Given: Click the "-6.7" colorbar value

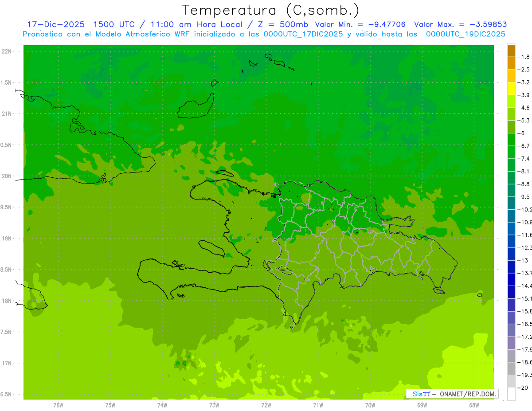Looking at the screenshot, I should 524,146.
